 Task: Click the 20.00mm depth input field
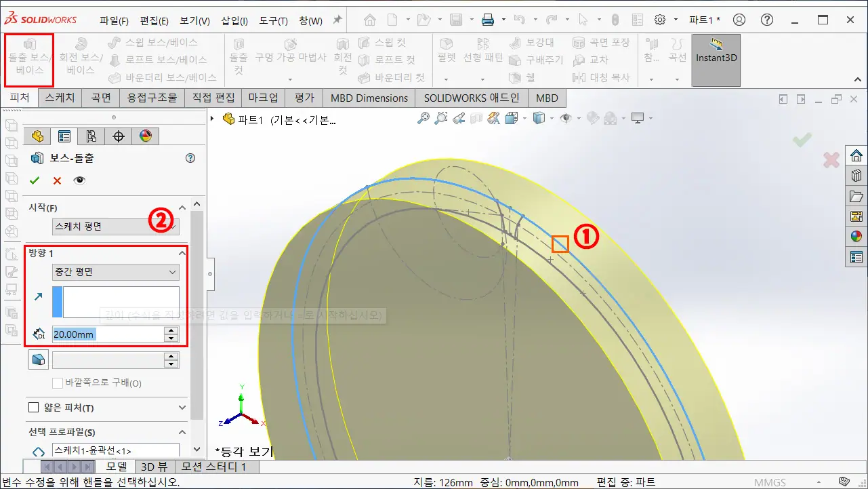coord(108,334)
